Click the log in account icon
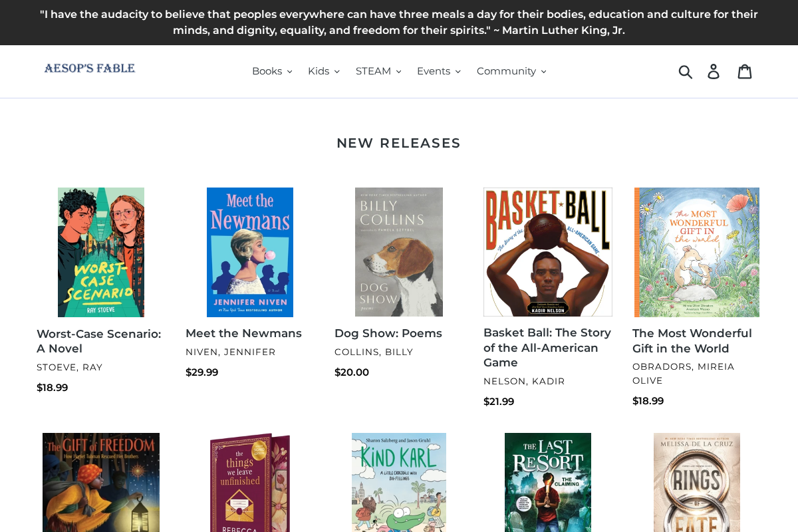Viewport: 798px width, 532px height. 713,71
